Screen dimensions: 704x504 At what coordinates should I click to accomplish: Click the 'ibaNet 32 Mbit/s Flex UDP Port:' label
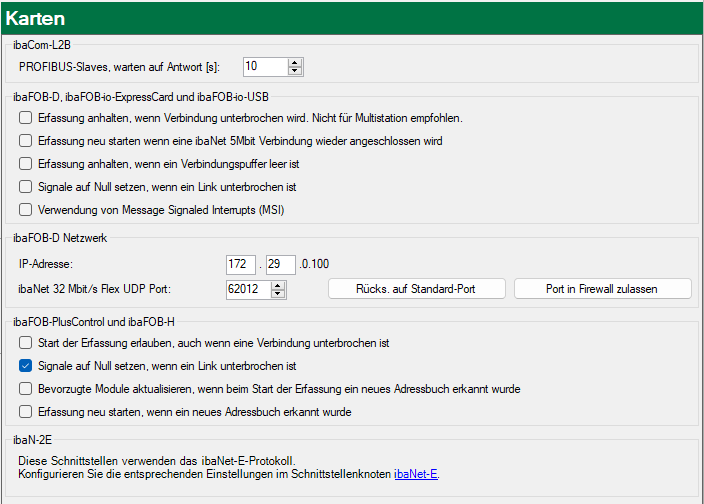pos(95,289)
